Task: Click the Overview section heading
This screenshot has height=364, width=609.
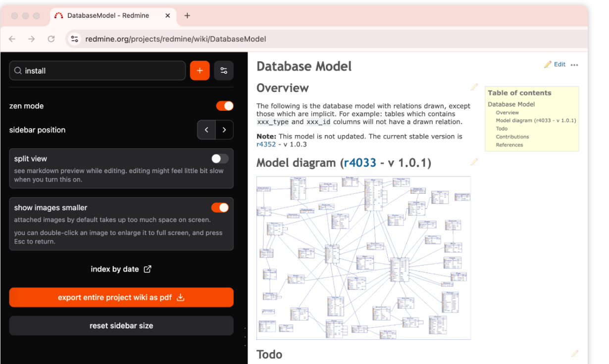Action: 283,88
